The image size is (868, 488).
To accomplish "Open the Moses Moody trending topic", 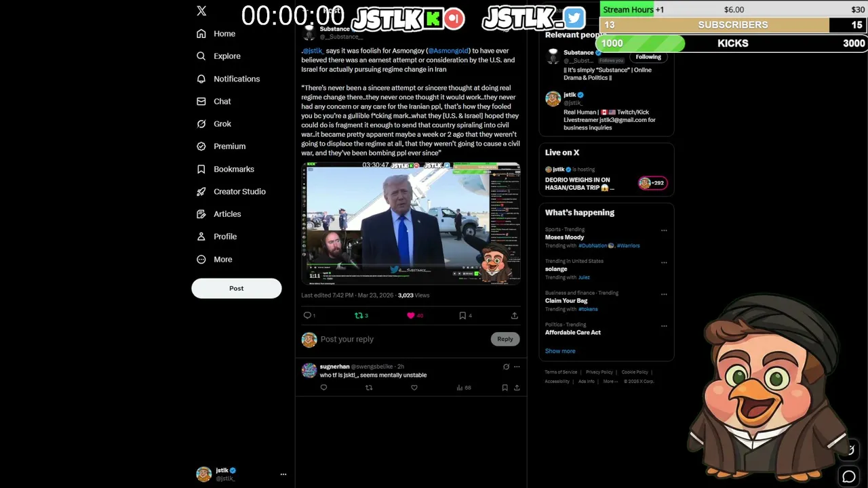I will pyautogui.click(x=564, y=237).
